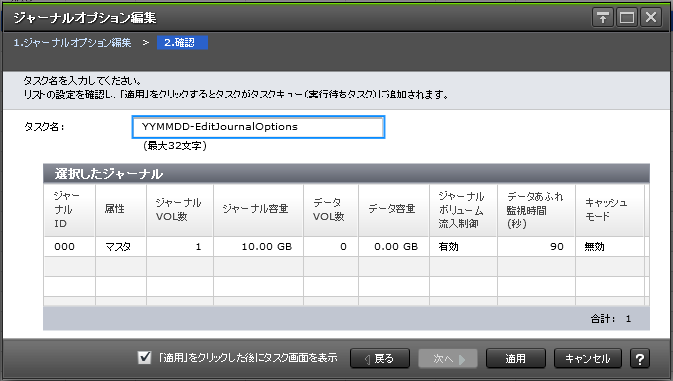673x381 pixels.
Task: Click the キャッシュモード column header
Action: pos(610,210)
